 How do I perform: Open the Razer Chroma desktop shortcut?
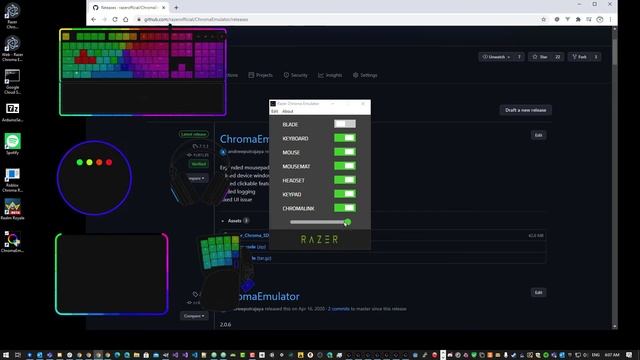coord(12,16)
